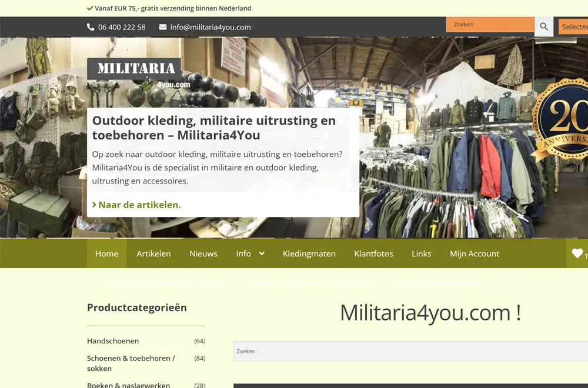Go to the Home menu item
The height and width of the screenshot is (388, 588).
[x=106, y=253]
